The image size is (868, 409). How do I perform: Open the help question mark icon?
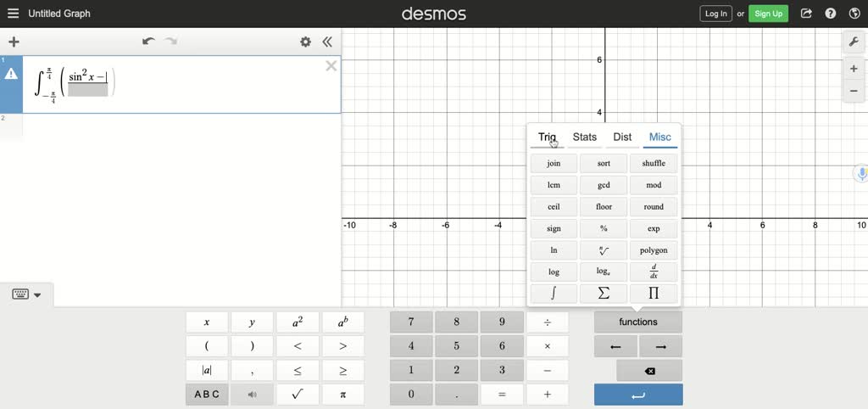(831, 14)
